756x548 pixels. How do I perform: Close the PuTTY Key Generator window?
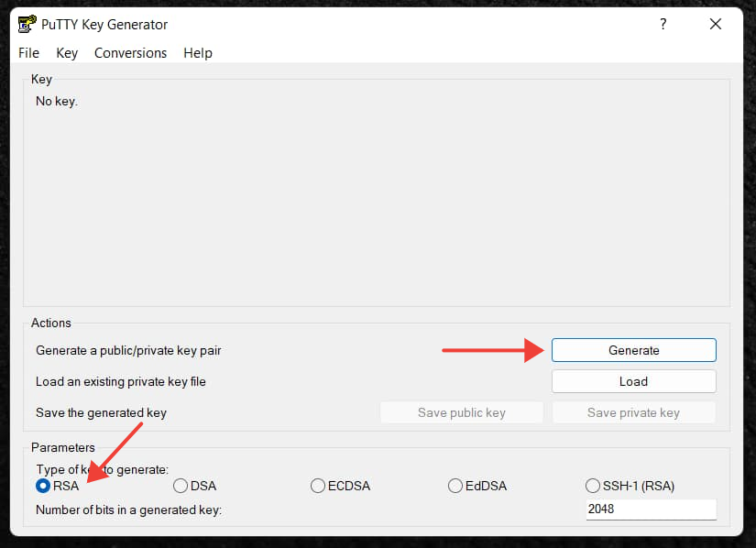point(716,25)
